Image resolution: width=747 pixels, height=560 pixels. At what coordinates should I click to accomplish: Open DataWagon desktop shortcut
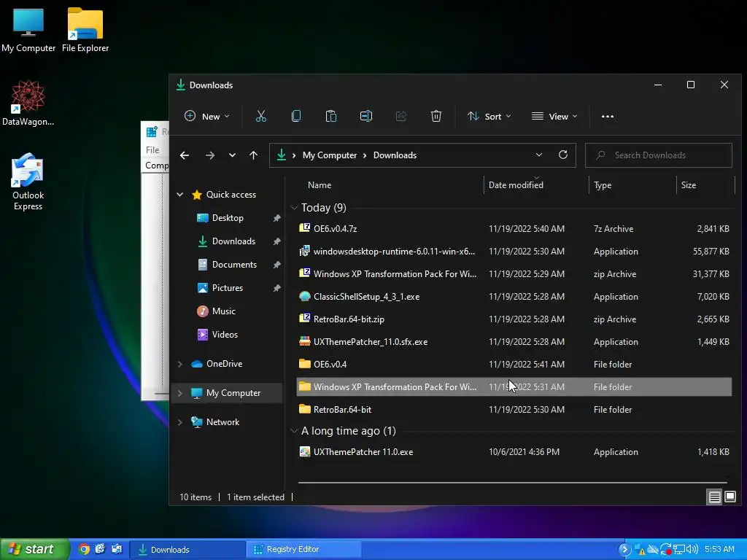[x=28, y=104]
